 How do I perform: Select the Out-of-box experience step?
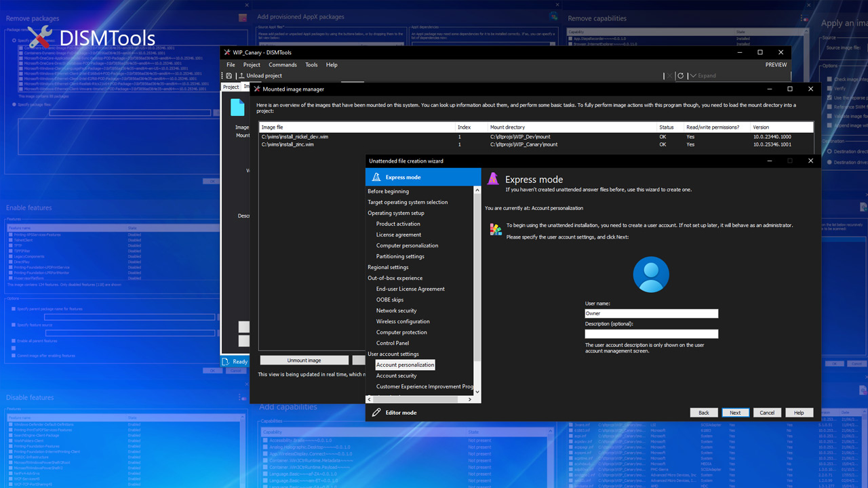tap(395, 278)
